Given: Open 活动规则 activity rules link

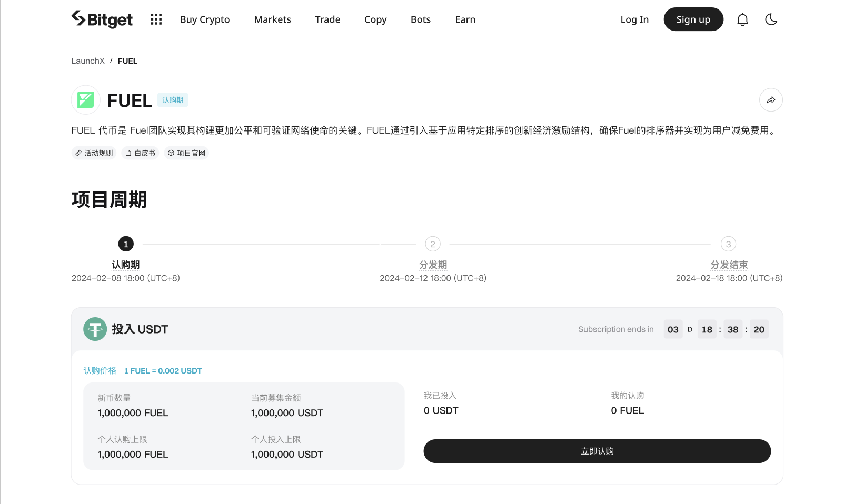Looking at the screenshot, I should (x=94, y=153).
